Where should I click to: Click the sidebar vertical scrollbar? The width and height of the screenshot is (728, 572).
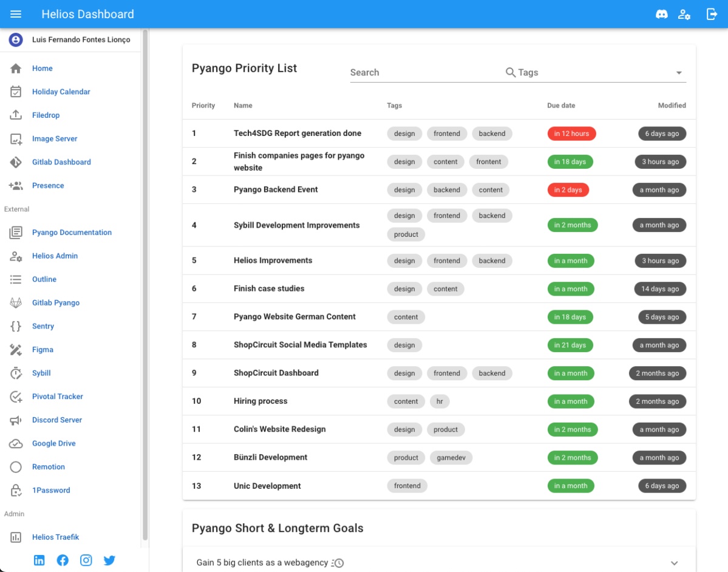click(x=145, y=285)
